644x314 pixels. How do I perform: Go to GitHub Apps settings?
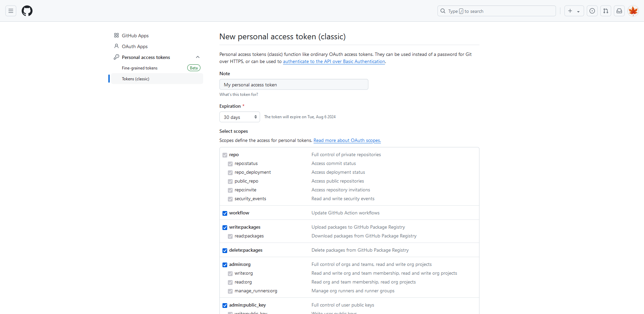(135, 36)
